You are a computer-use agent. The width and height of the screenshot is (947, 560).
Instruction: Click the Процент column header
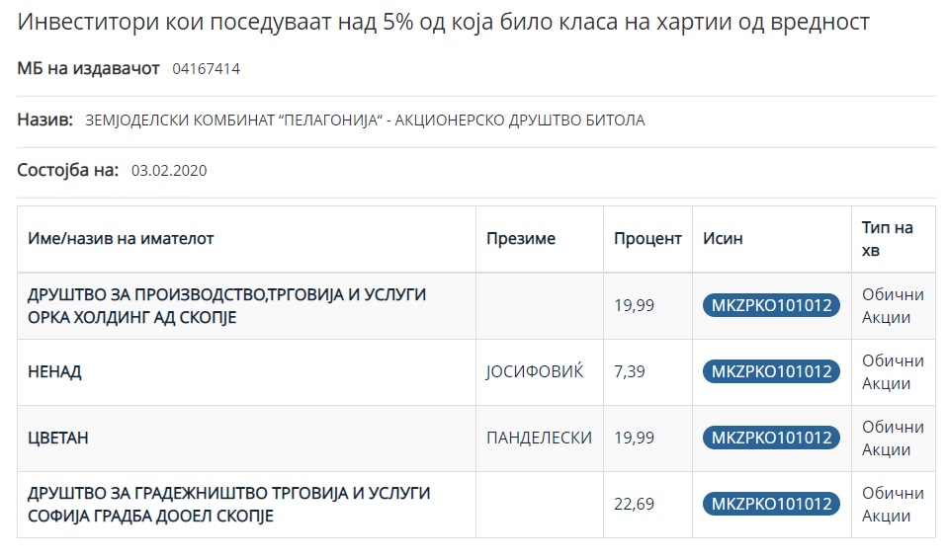coord(647,238)
